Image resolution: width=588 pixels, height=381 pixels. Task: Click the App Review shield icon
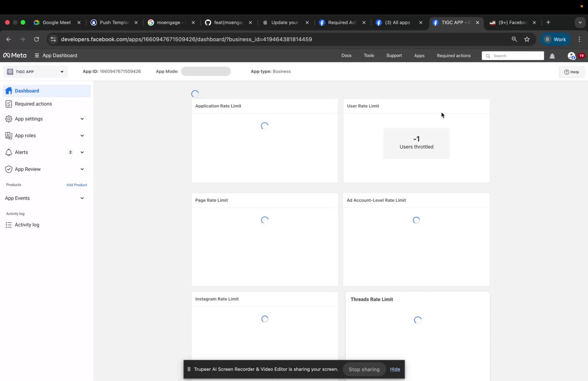click(9, 169)
